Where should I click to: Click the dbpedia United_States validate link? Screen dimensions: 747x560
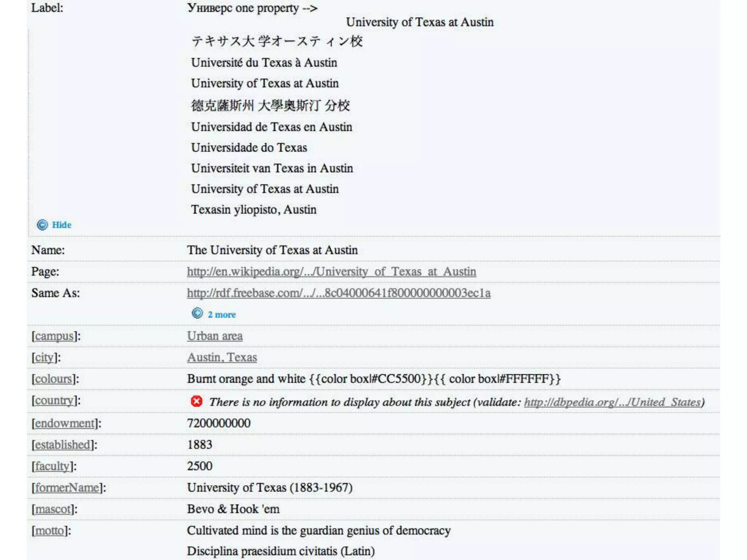[612, 402]
